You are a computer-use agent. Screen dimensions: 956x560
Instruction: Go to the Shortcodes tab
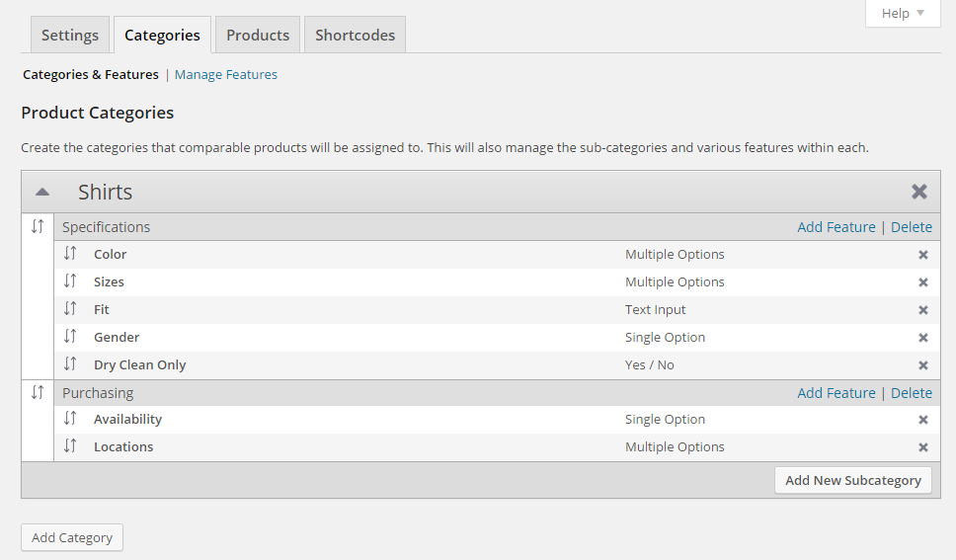[x=355, y=36]
